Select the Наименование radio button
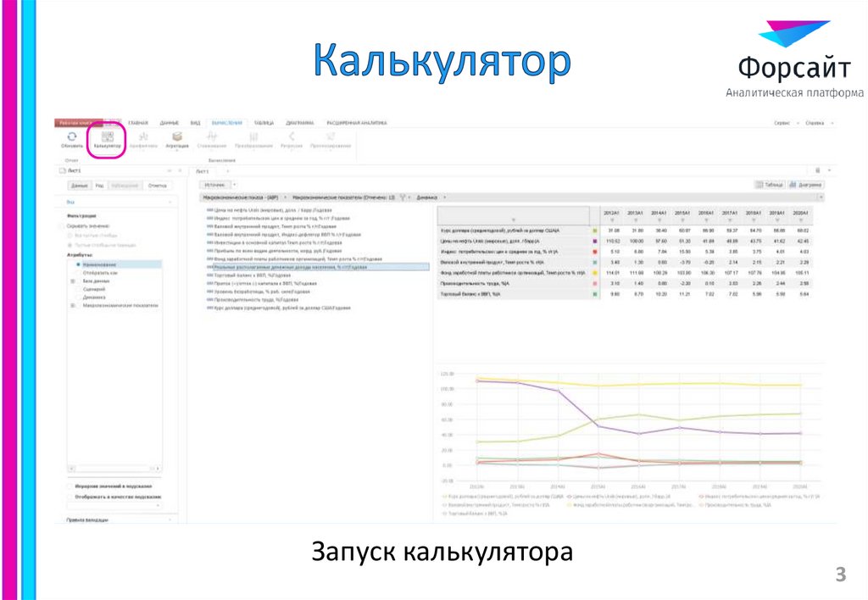Image resolution: width=868 pixels, height=600 pixels. point(78,264)
